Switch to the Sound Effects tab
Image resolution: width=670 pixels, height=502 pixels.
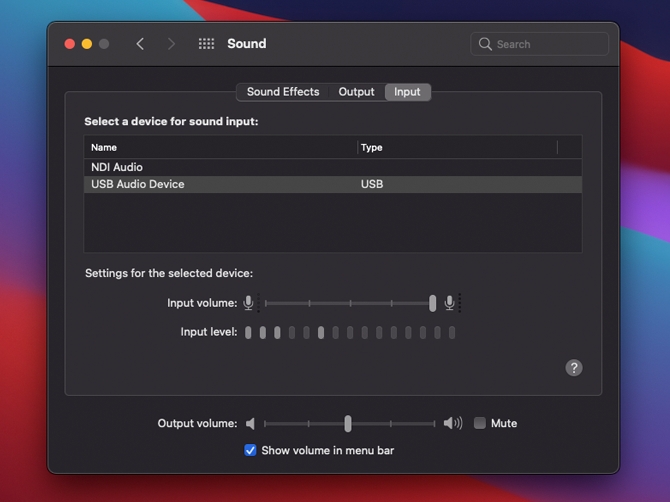point(283,92)
